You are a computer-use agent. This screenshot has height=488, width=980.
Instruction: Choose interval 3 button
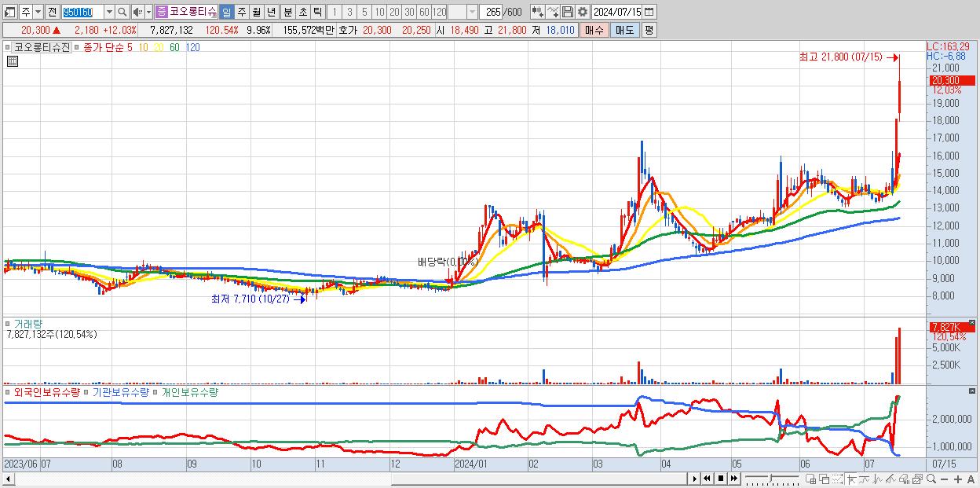pos(349,12)
